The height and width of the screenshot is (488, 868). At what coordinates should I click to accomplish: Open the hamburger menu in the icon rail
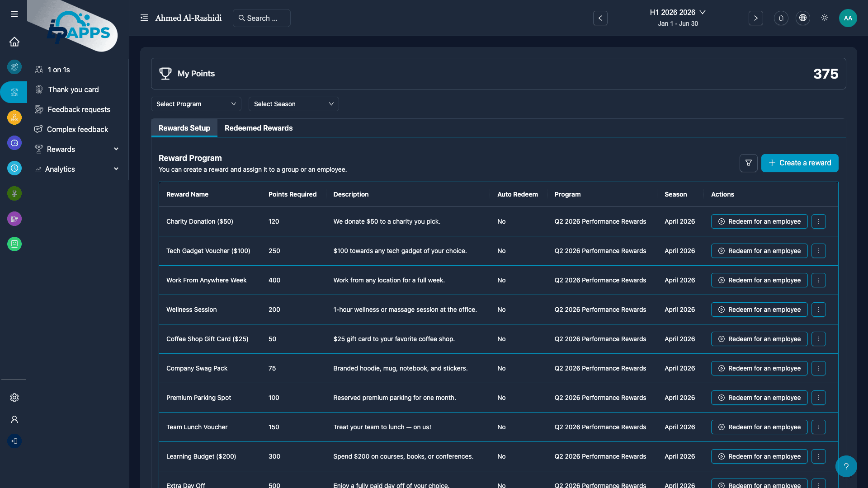[x=14, y=14]
